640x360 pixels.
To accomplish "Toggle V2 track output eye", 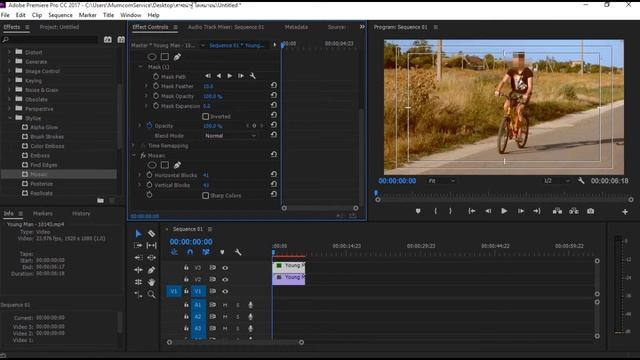I will click(x=225, y=280).
